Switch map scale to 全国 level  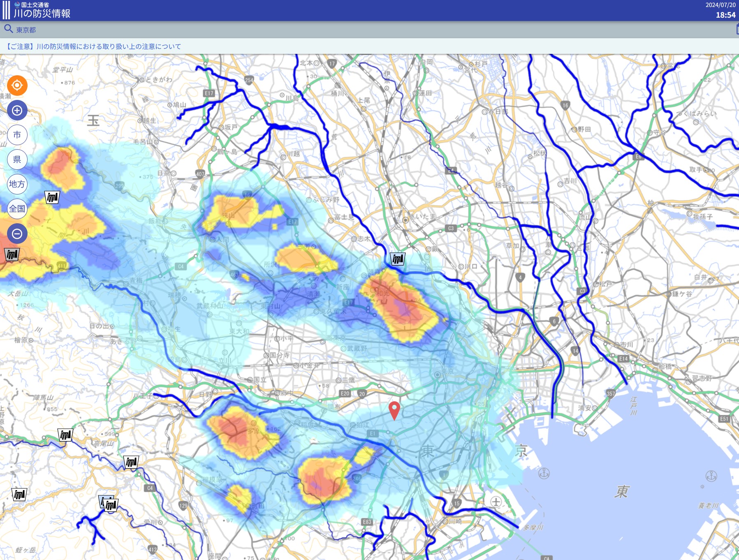point(17,209)
